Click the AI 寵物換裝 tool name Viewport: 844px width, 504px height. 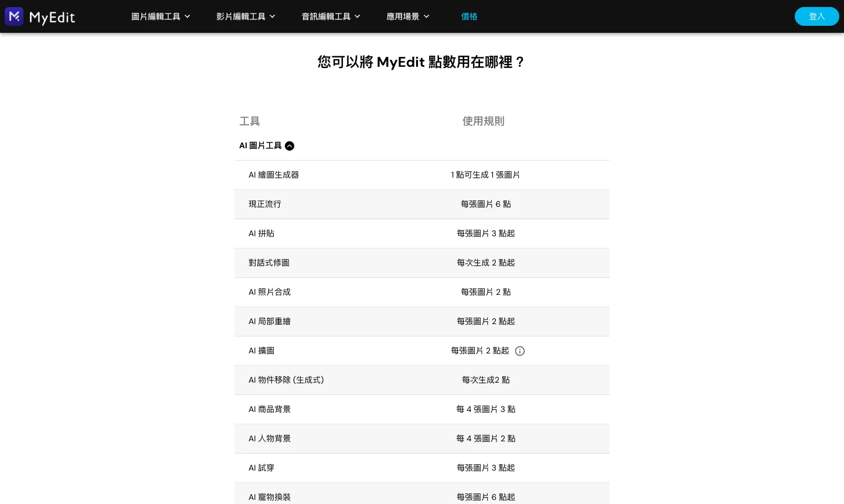click(270, 497)
